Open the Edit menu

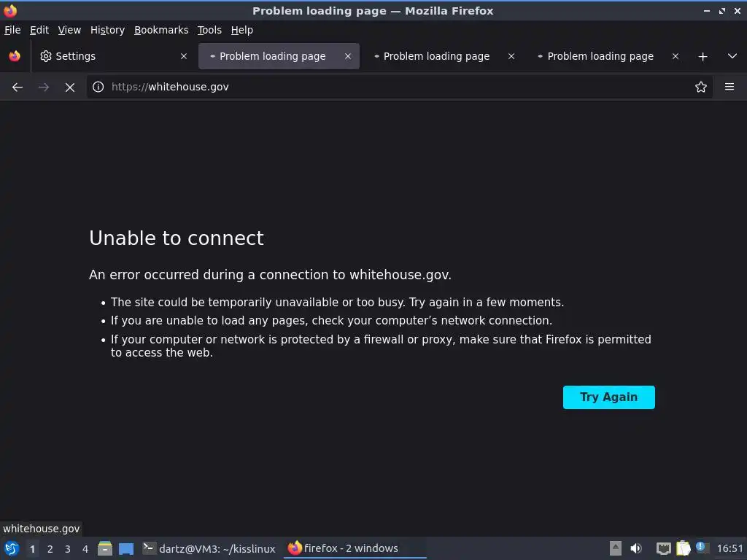point(39,30)
